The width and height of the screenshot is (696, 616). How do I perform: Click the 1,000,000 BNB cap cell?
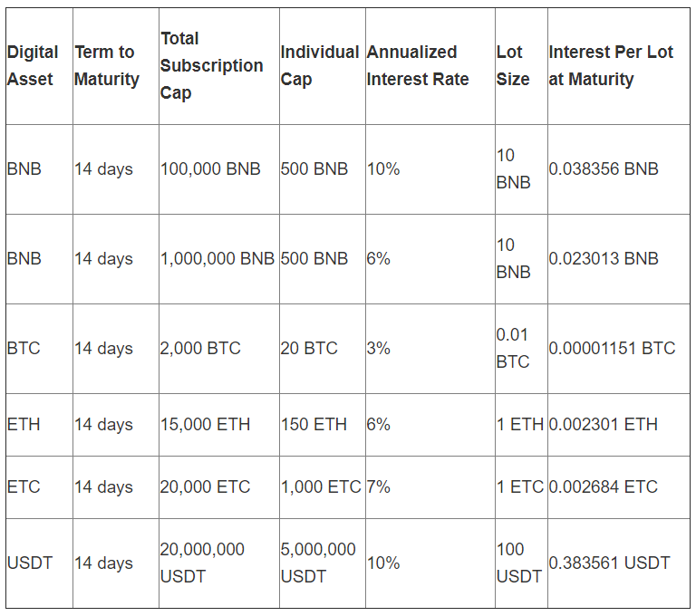point(217,259)
